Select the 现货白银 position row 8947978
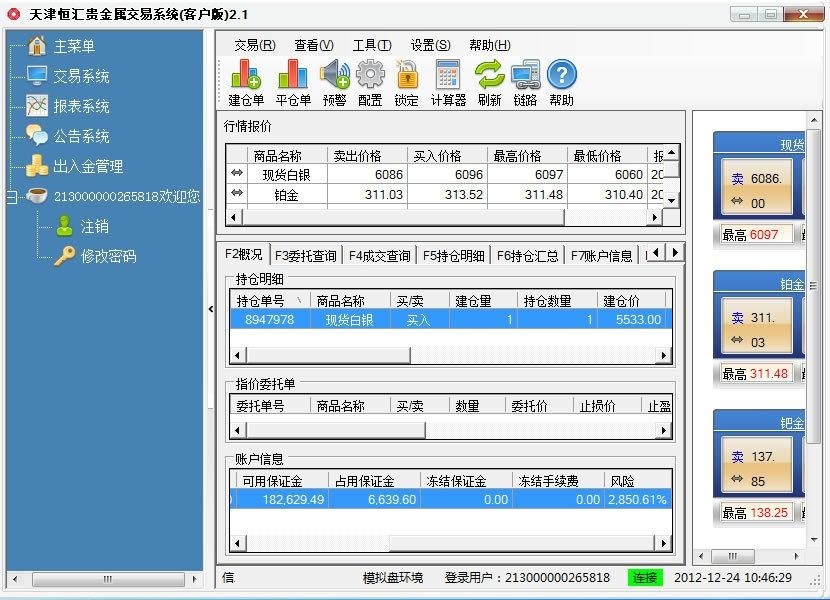The width and height of the screenshot is (830, 600). coord(450,320)
